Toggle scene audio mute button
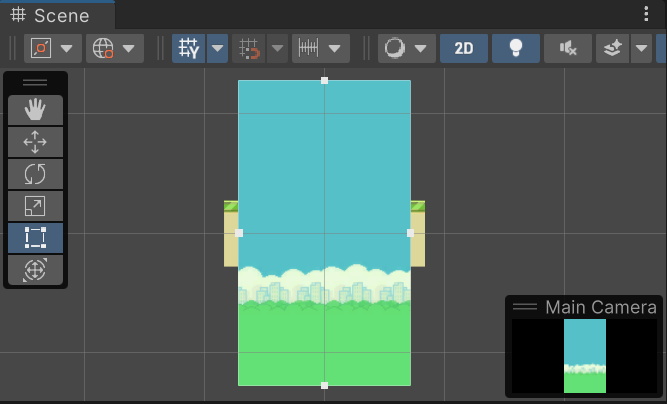The width and height of the screenshot is (667, 404). click(x=568, y=48)
